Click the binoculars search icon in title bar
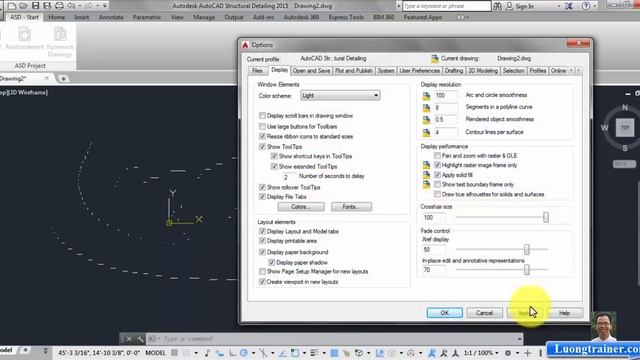Screen dimensions: 640x360 click(x=497, y=6)
